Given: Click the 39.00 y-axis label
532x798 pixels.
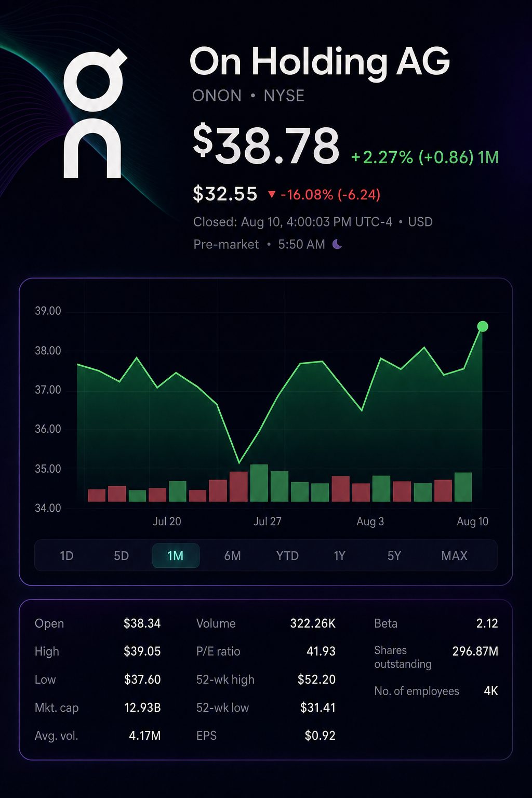Looking at the screenshot, I should pos(48,311).
